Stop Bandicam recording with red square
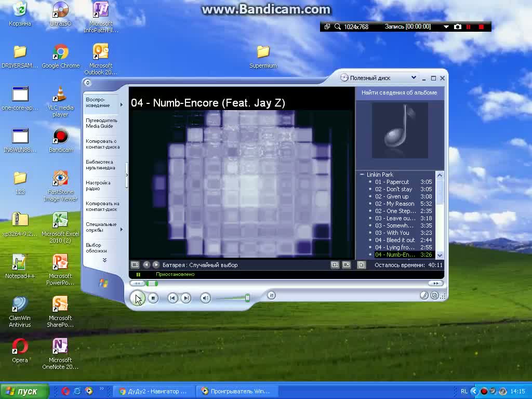The height and width of the screenshot is (399, 532). [x=481, y=27]
